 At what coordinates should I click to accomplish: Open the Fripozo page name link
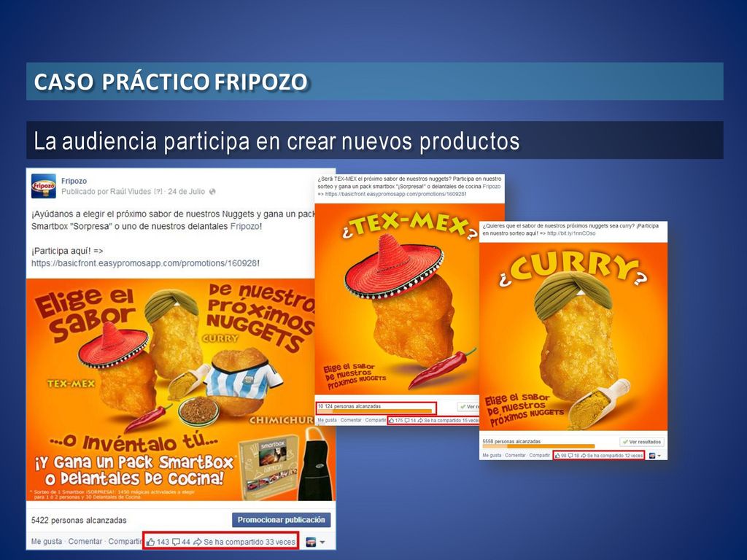point(74,181)
